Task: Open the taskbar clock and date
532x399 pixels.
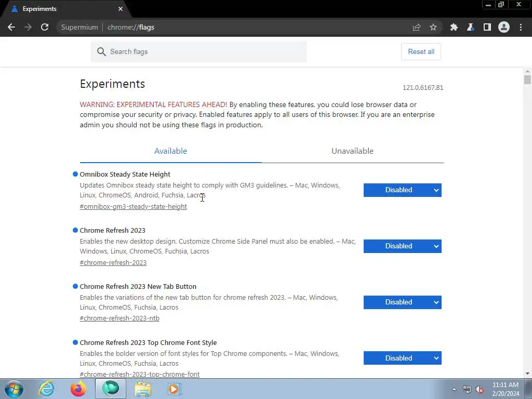Action: pyautogui.click(x=506, y=389)
